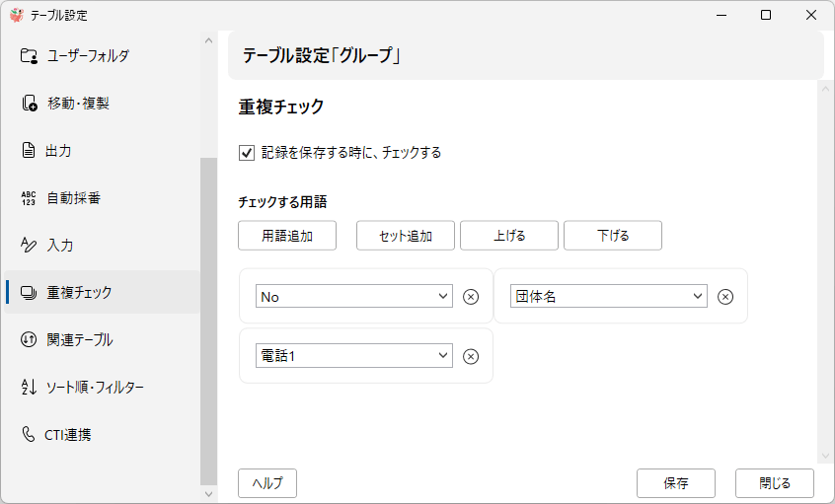The height and width of the screenshot is (504, 835).
Task: Click the ソート順・フィルター sort icon
Action: (x=29, y=387)
